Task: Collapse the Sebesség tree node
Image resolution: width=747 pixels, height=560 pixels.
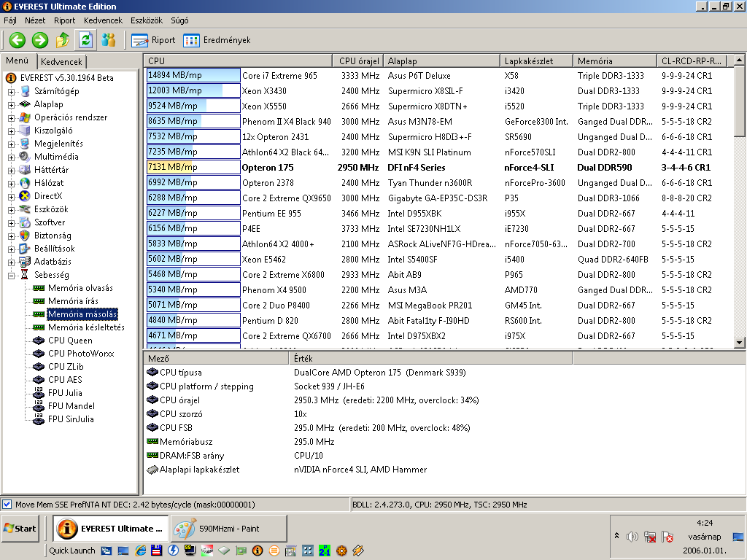Action: [x=11, y=275]
